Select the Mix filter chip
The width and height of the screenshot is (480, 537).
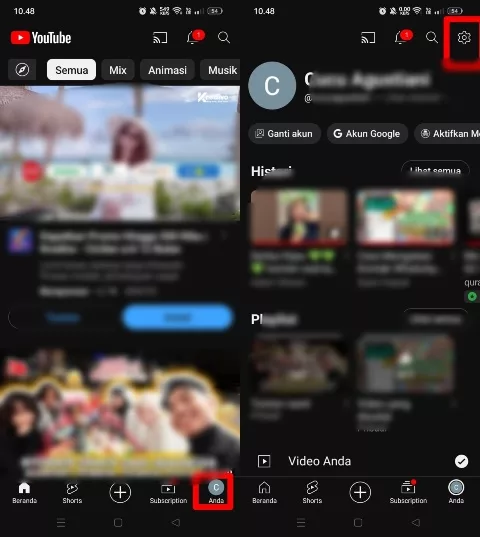(x=118, y=70)
